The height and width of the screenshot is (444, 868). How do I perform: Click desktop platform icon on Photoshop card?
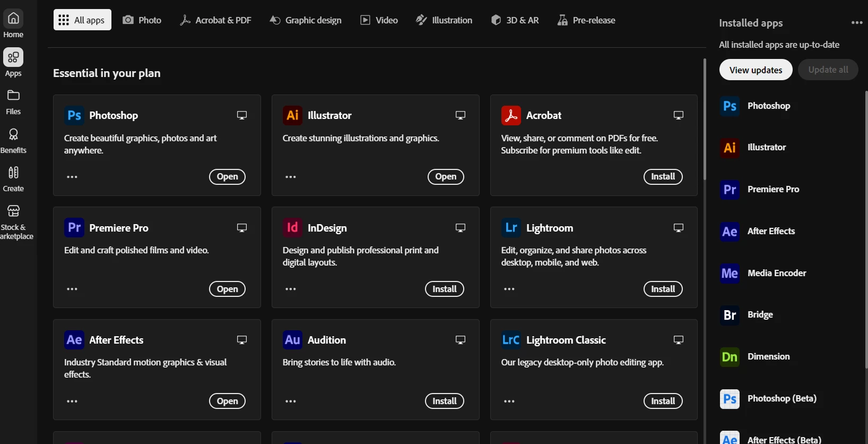point(242,115)
